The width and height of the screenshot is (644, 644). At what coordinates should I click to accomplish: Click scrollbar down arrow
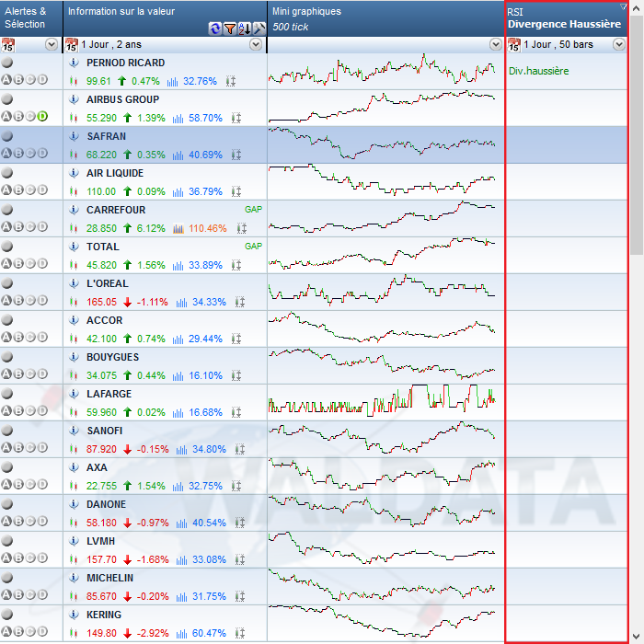(x=637, y=637)
